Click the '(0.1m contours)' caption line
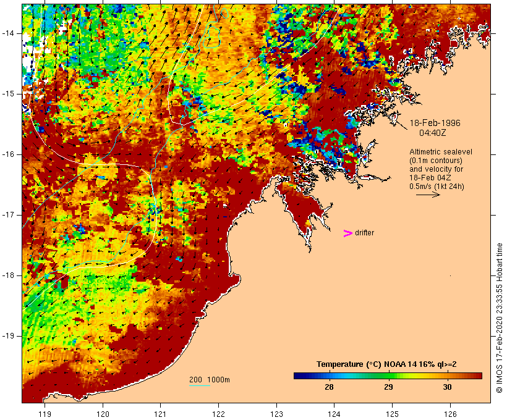507x420 pixels. pos(436,161)
